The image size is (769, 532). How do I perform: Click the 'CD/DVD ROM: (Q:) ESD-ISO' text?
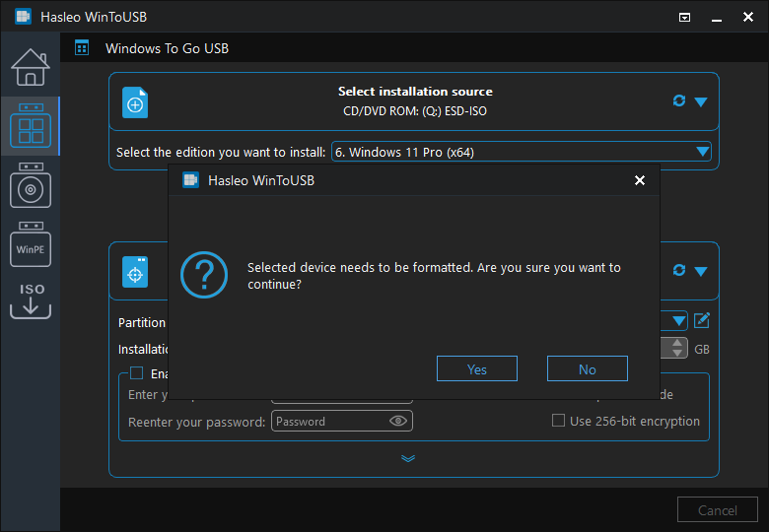click(x=415, y=111)
